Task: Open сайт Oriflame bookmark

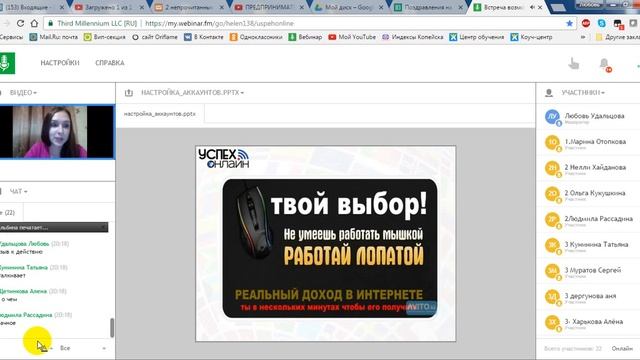Action: [155, 37]
